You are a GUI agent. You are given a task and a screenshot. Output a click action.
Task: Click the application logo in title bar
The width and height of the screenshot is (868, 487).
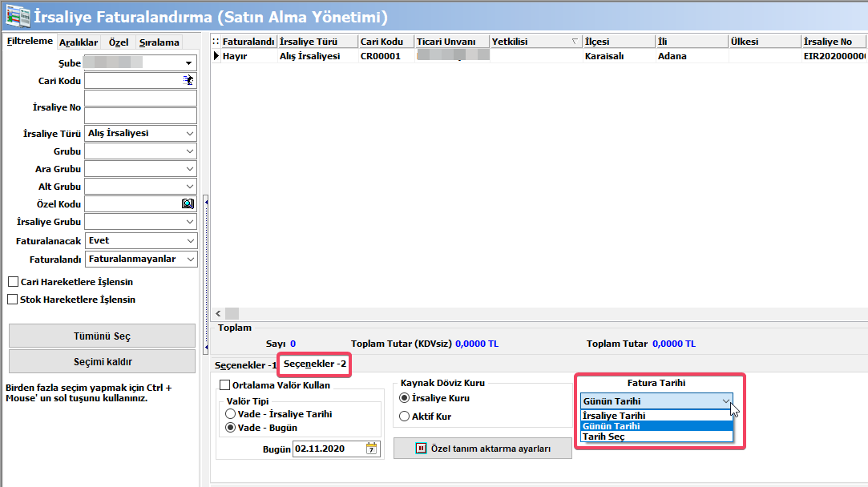pos(17,16)
